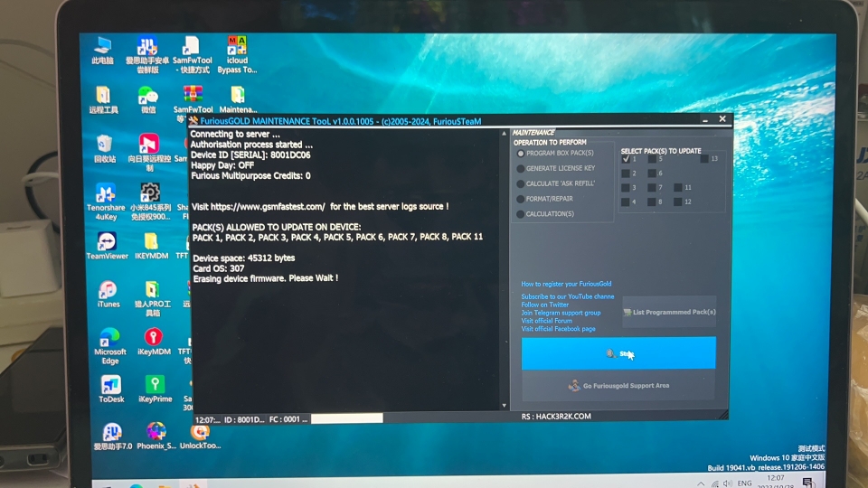Click the taskbar clock showing 12:07

point(776,480)
